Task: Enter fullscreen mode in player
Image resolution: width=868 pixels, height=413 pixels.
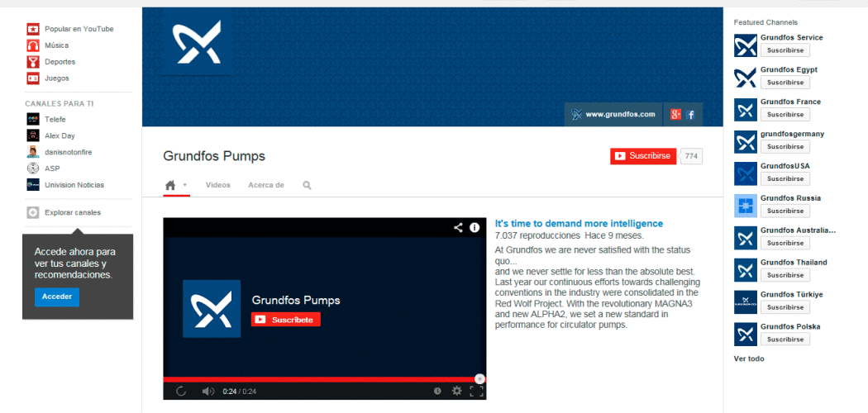Action: [x=477, y=391]
